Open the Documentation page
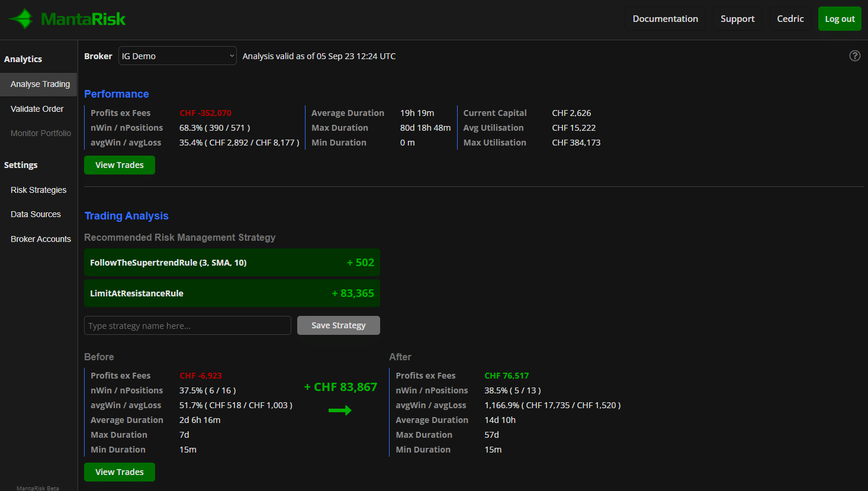 pyautogui.click(x=665, y=18)
